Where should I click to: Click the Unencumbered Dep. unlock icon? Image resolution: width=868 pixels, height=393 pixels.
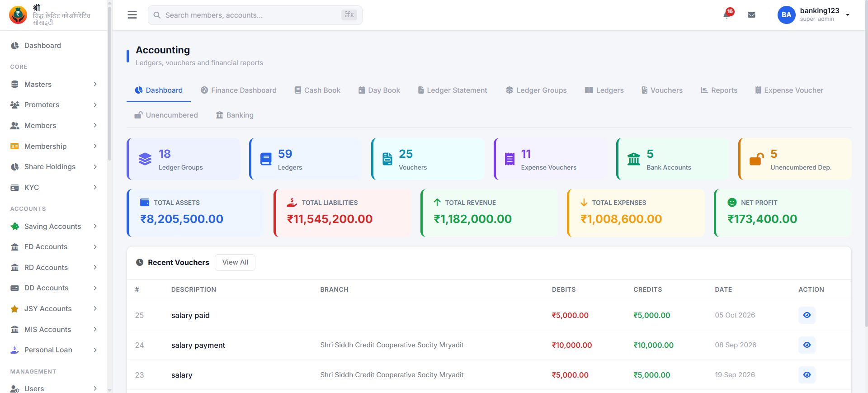(756, 159)
